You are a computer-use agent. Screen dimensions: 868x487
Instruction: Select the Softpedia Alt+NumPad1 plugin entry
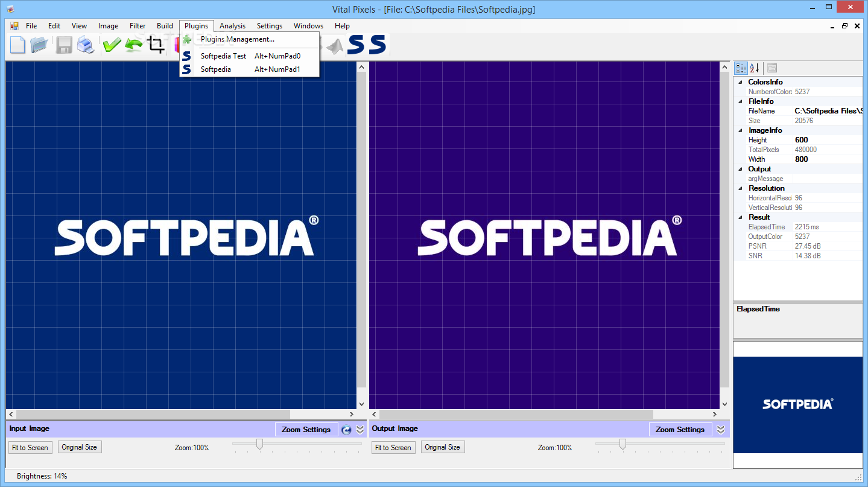point(249,69)
